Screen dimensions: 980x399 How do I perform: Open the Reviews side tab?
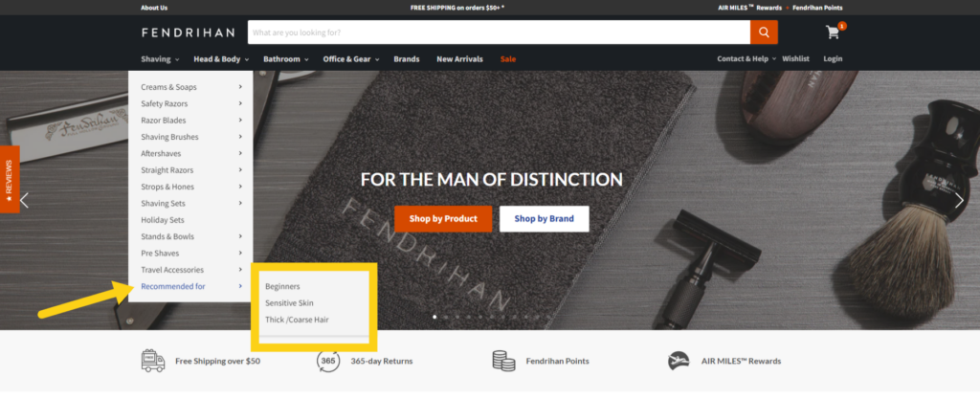point(10,179)
